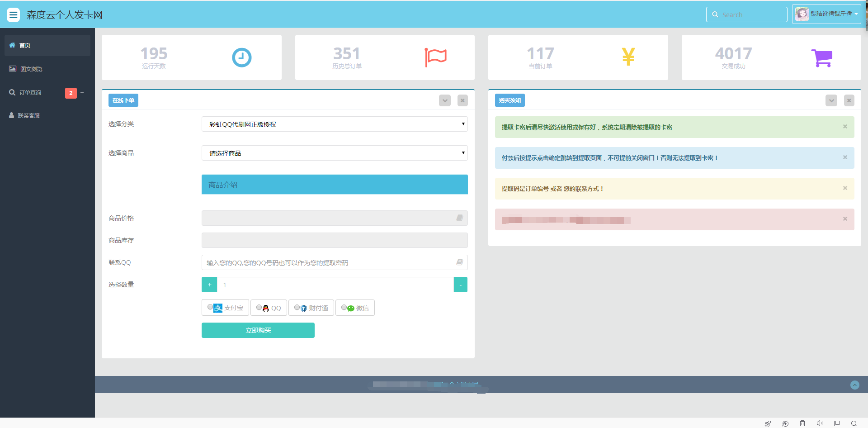
Task: Toggle the hamburger sidebar menu button
Action: tap(14, 15)
